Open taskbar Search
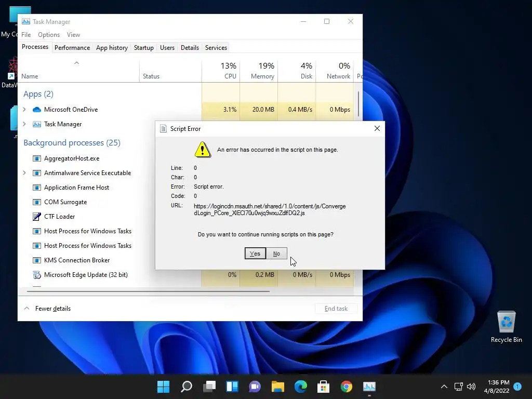The height and width of the screenshot is (399, 532). pyautogui.click(x=187, y=387)
